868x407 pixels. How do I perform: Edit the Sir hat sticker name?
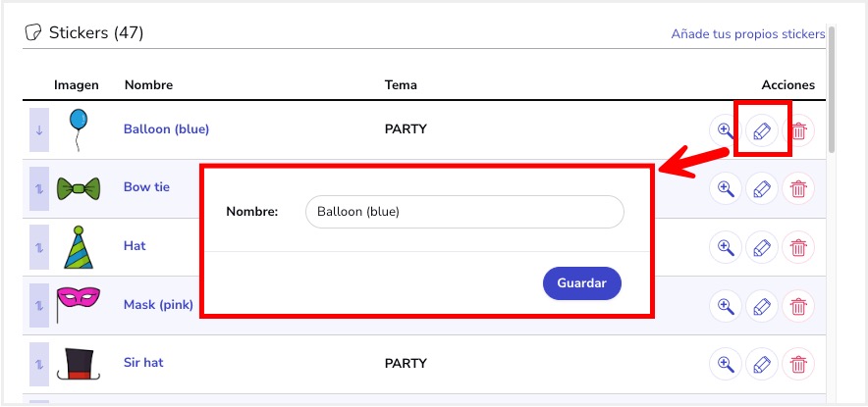[762, 364]
